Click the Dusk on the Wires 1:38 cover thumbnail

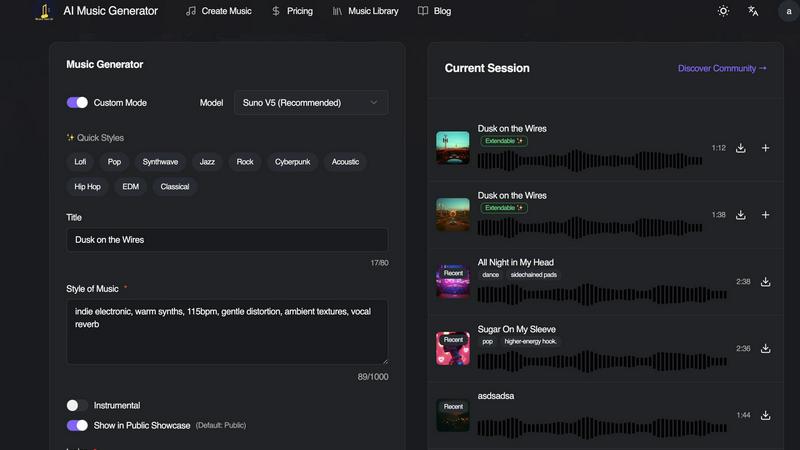tap(453, 215)
